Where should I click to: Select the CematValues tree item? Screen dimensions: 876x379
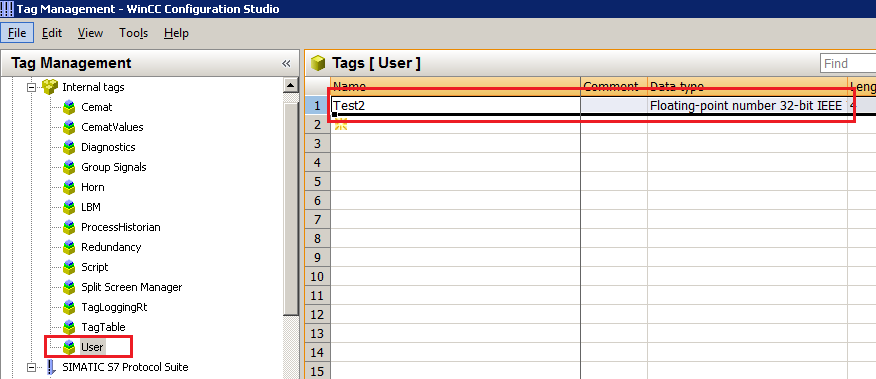pos(112,127)
